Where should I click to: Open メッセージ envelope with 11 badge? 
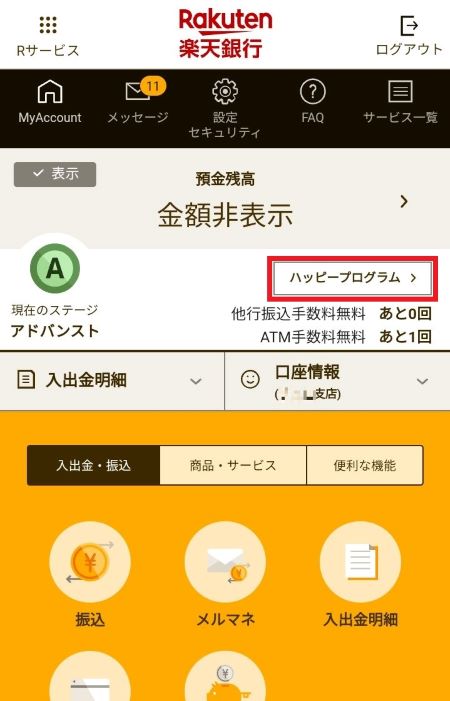click(x=137, y=92)
